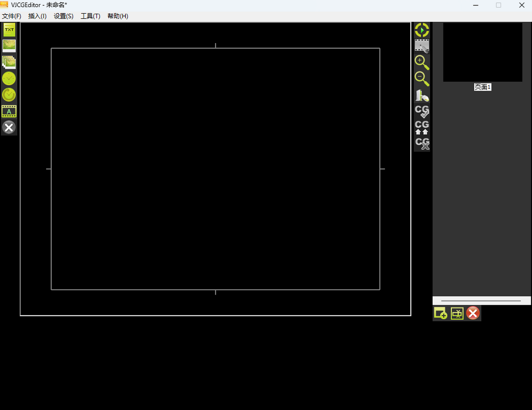
Task: Close the VJCGEditor window
Action: [522, 5]
